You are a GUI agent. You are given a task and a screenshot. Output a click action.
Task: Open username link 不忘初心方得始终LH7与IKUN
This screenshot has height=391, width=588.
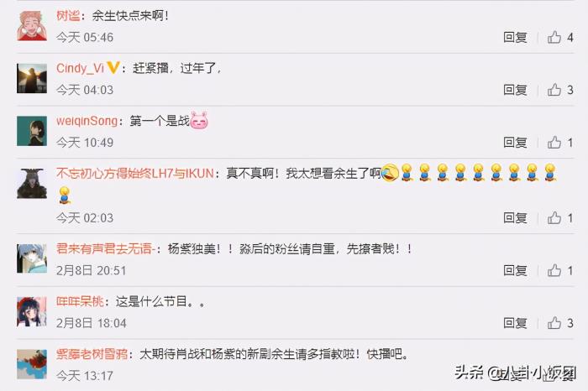pos(135,174)
